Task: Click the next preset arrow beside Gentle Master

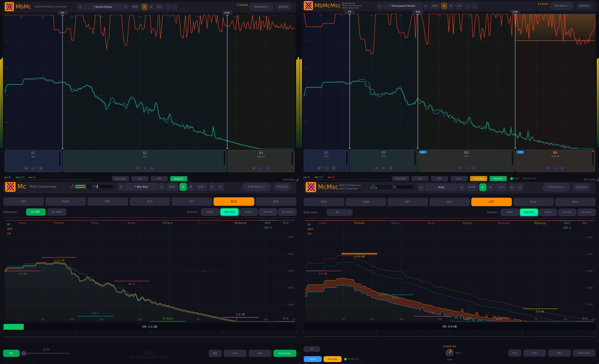Action: tap(126, 7)
